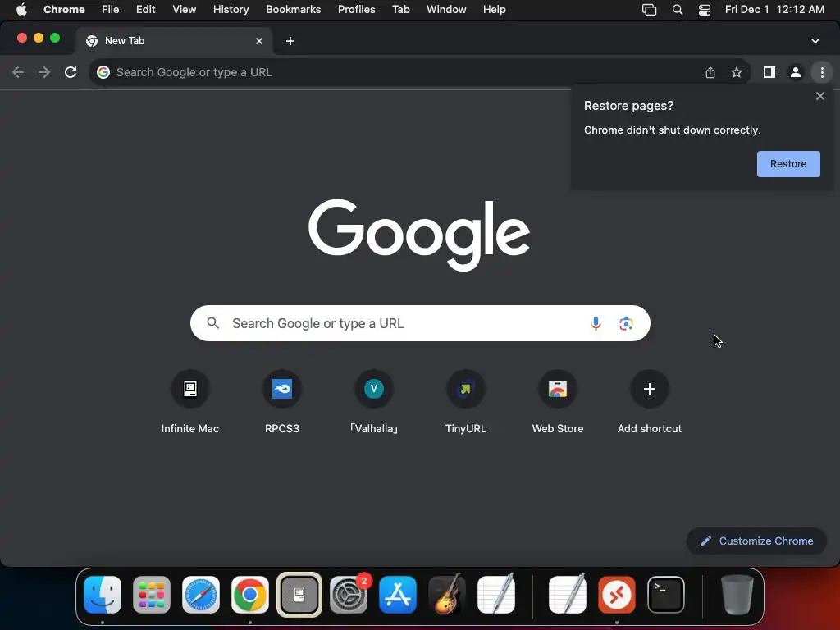Open Remote Desktop app in the Dock
Viewport: 840px width, 630px height.
(x=617, y=595)
